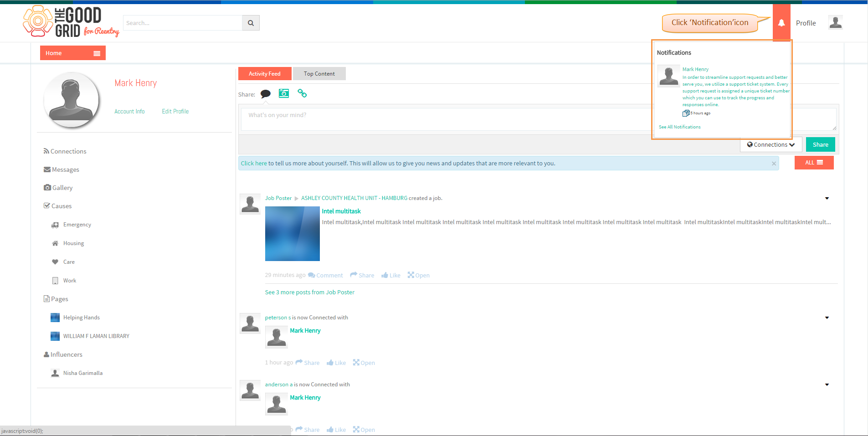Click Nisha Garimalla influencer avatar
Screen dimensions: 868x436
[55, 373]
